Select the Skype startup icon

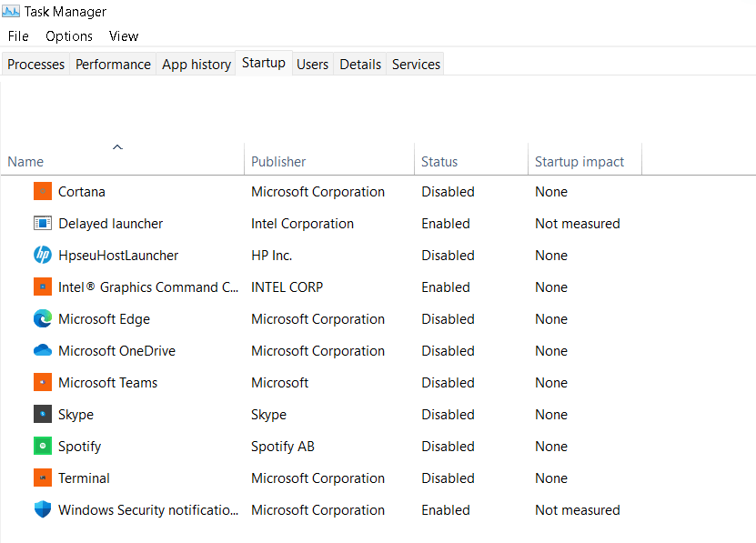(42, 415)
